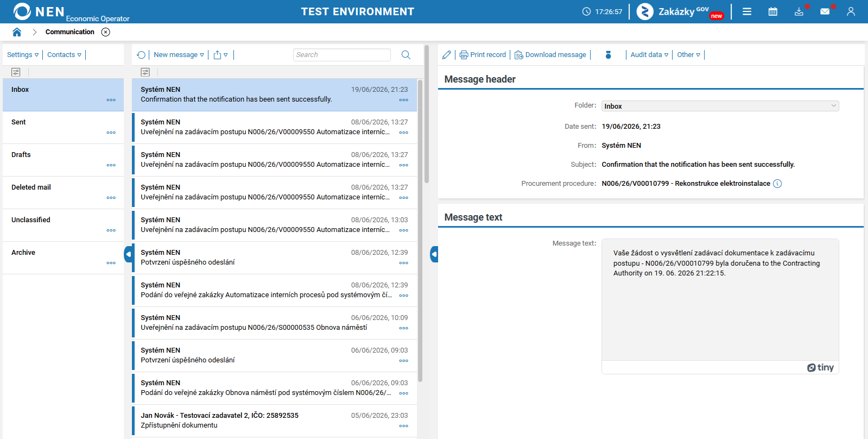This screenshot has width=868, height=439.
Task: Open options dots for Sent folder
Action: 111,133
